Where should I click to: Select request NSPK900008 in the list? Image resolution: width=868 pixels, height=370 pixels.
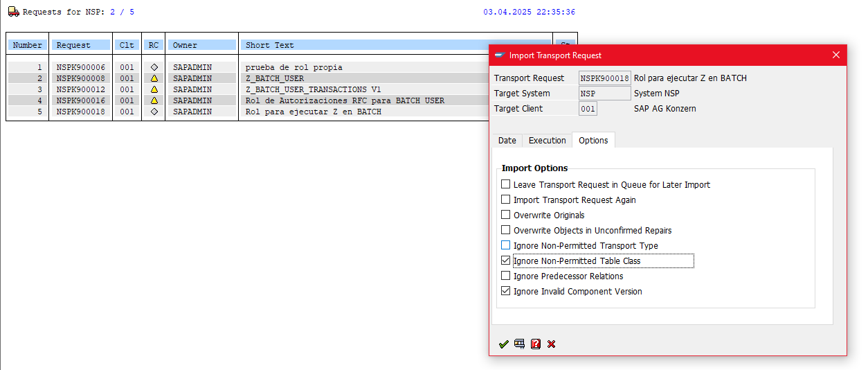click(81, 78)
